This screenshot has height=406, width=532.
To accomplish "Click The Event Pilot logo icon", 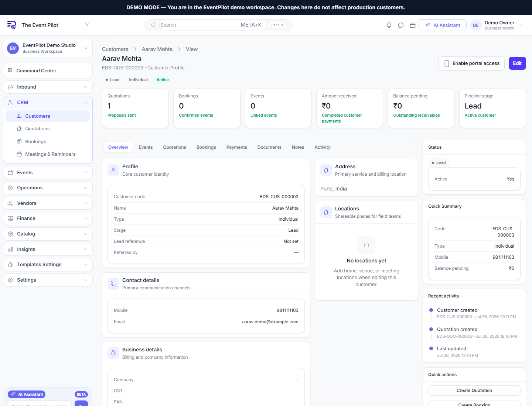I will tap(11, 25).
